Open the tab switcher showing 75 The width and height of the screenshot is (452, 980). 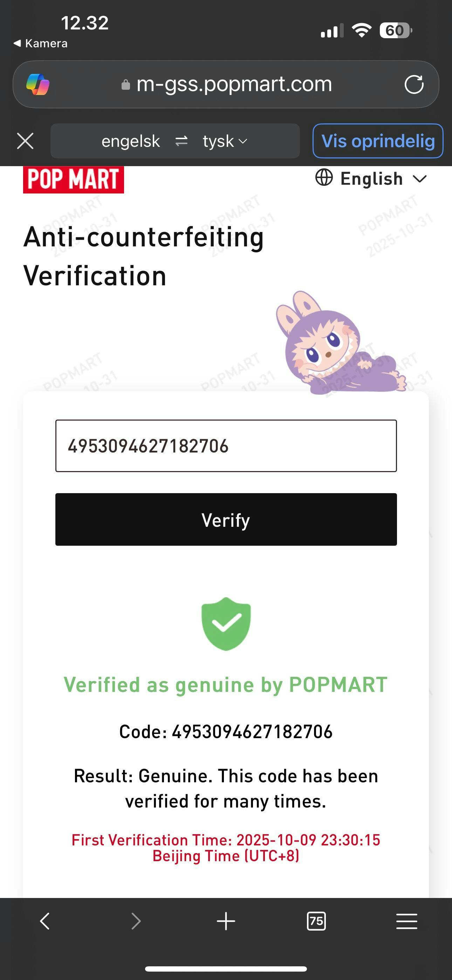click(316, 921)
